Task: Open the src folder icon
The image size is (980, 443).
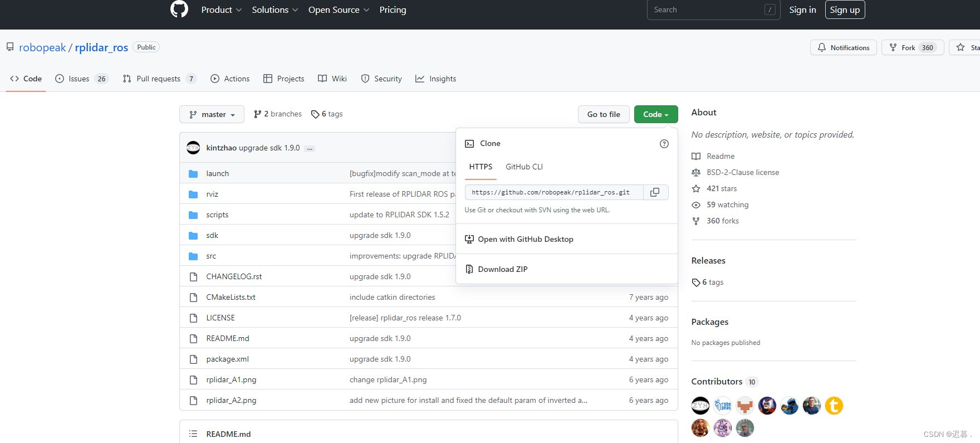Action: (193, 256)
